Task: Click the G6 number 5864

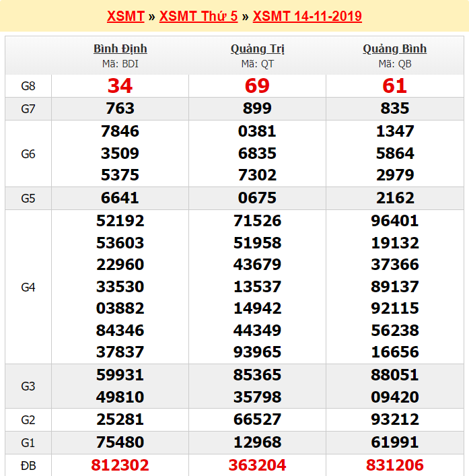Action: (x=395, y=154)
